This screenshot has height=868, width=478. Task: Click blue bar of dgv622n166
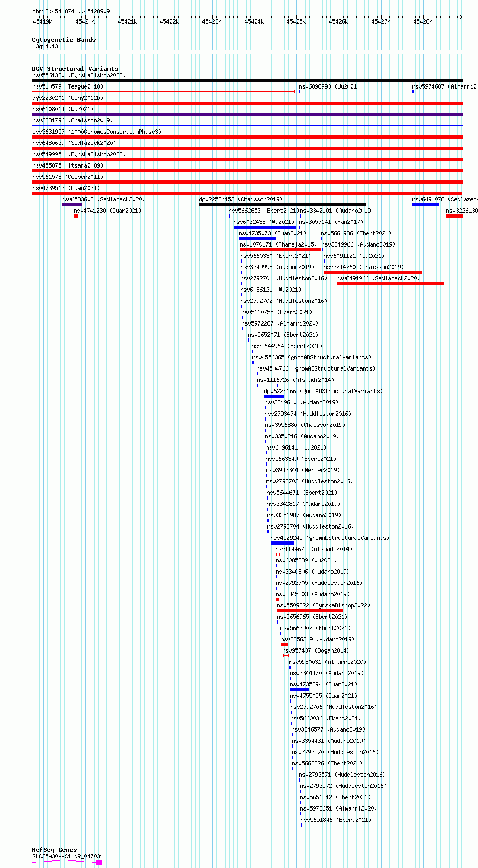pos(274,396)
